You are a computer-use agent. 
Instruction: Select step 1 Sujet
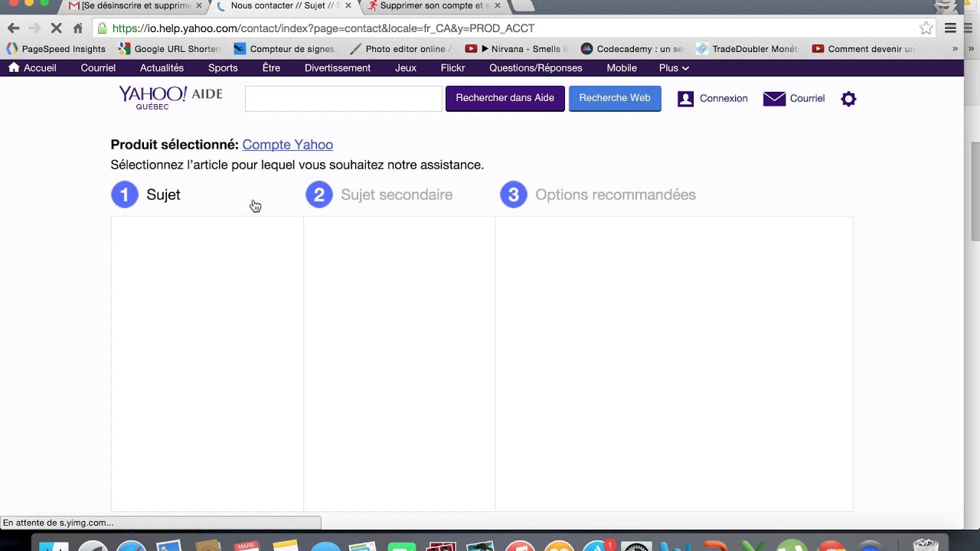(x=146, y=194)
